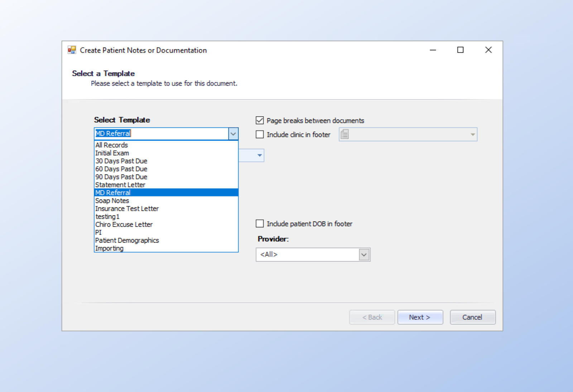The image size is (573, 392).
Task: Open the clinic footer dropdown
Action: (473, 134)
